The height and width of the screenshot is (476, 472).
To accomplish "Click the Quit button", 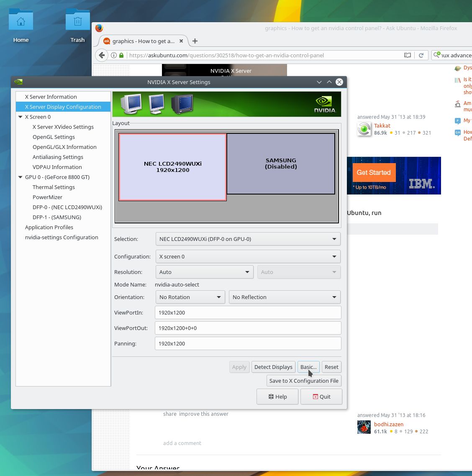I will tap(321, 397).
